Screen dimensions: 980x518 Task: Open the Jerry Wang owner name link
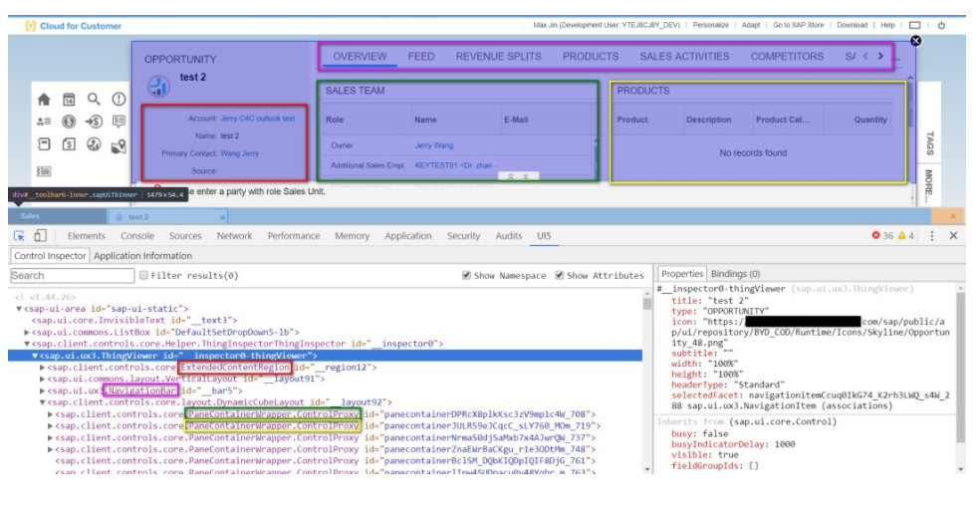434,145
